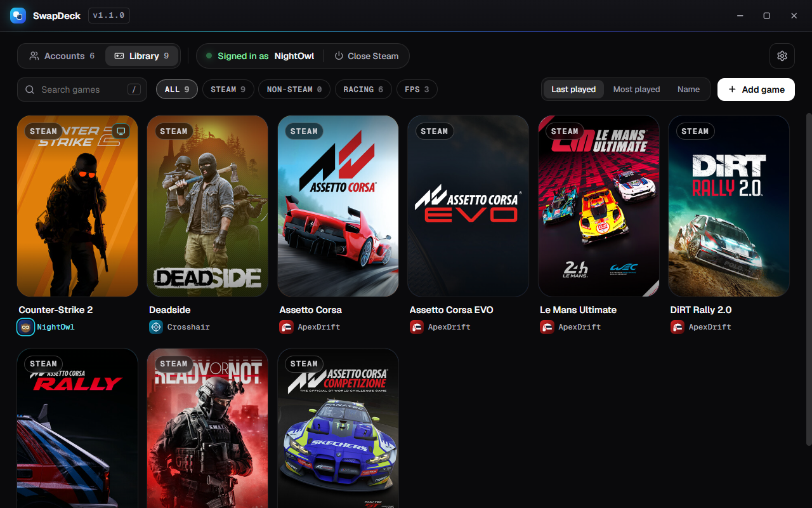The height and width of the screenshot is (508, 812).
Task: Click the slash shortcut hint in search
Action: click(134, 90)
